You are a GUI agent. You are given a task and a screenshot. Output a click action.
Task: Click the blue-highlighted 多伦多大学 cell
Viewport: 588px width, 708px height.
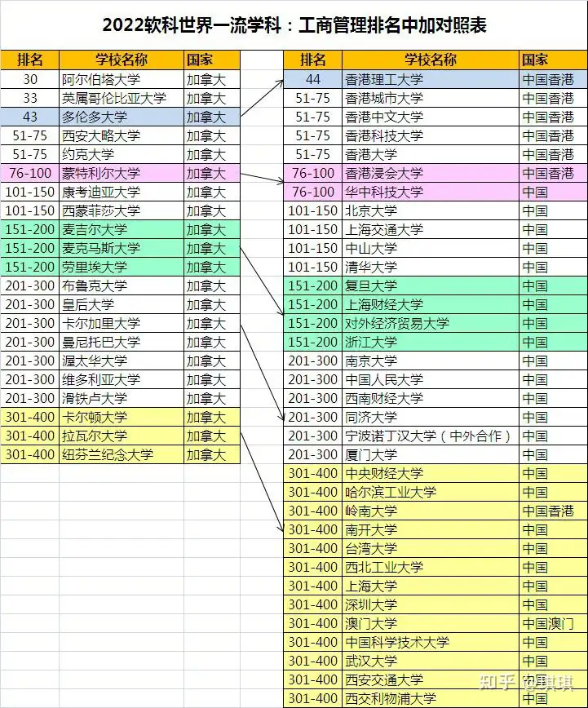point(121,117)
